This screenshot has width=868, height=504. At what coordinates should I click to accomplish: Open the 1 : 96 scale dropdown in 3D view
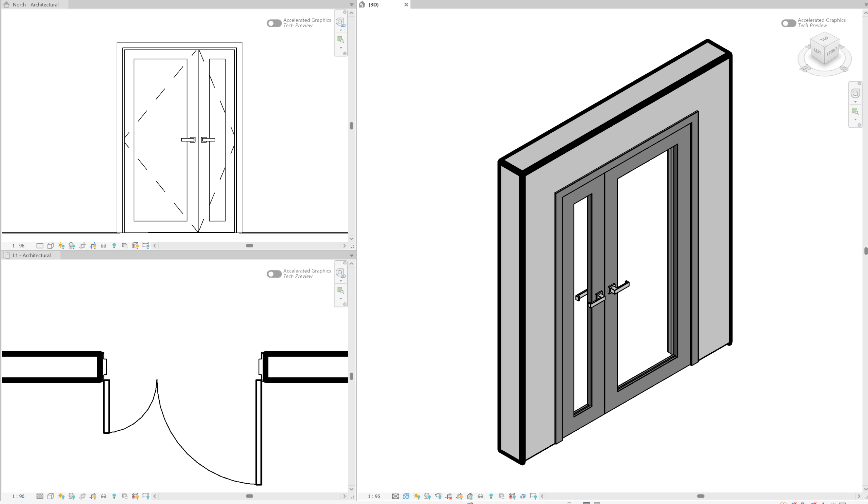pos(374,496)
